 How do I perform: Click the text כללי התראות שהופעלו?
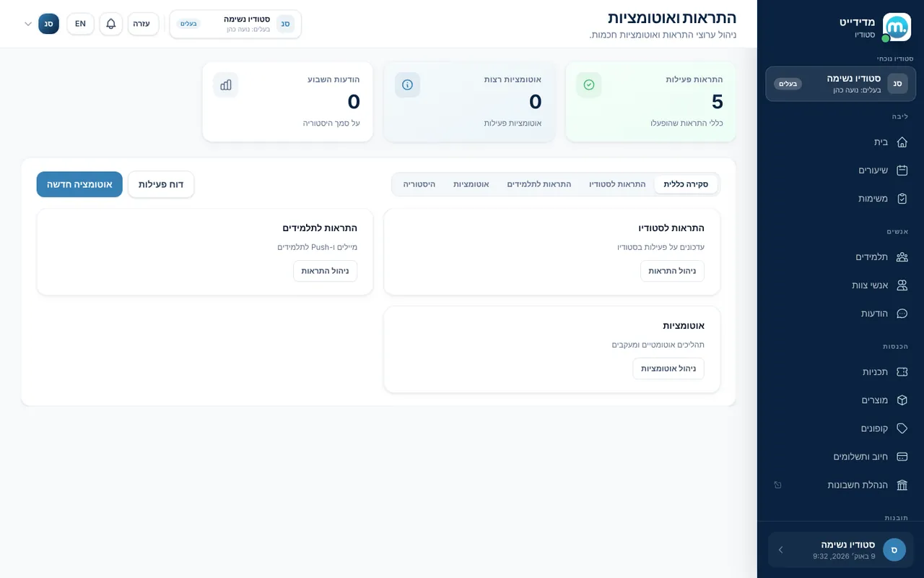coord(687,124)
